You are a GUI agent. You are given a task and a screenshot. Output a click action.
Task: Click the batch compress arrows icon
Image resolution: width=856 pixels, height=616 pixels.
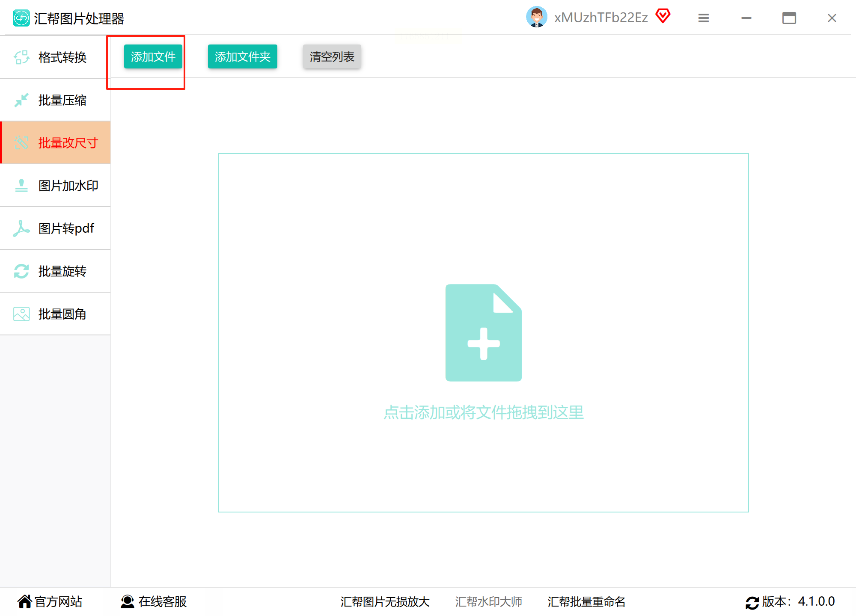click(x=21, y=100)
